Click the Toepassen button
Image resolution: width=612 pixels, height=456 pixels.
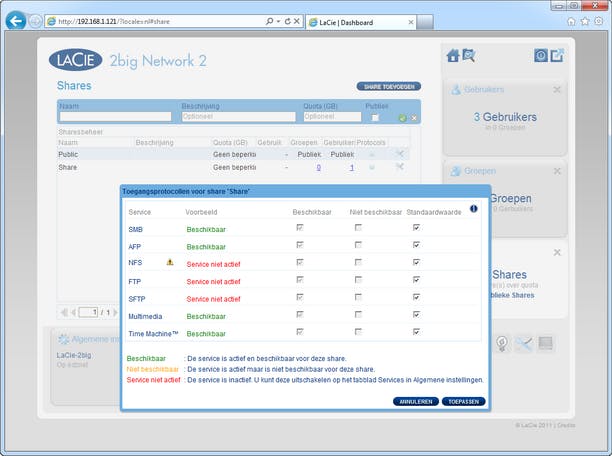pyautogui.click(x=463, y=402)
